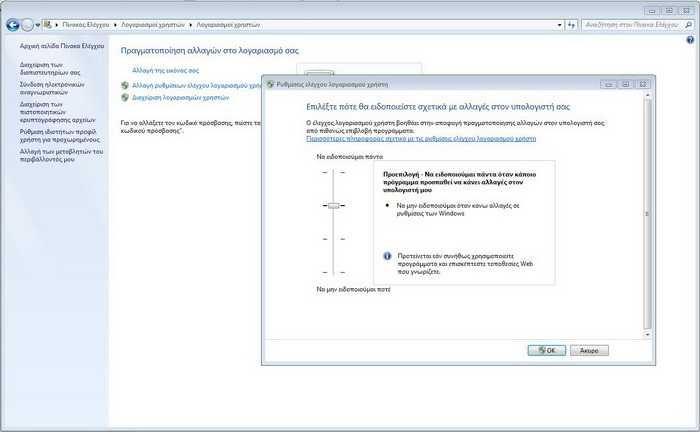700x432 pixels.
Task: Open the UAC settings more information hyperlink
Action: (x=421, y=139)
